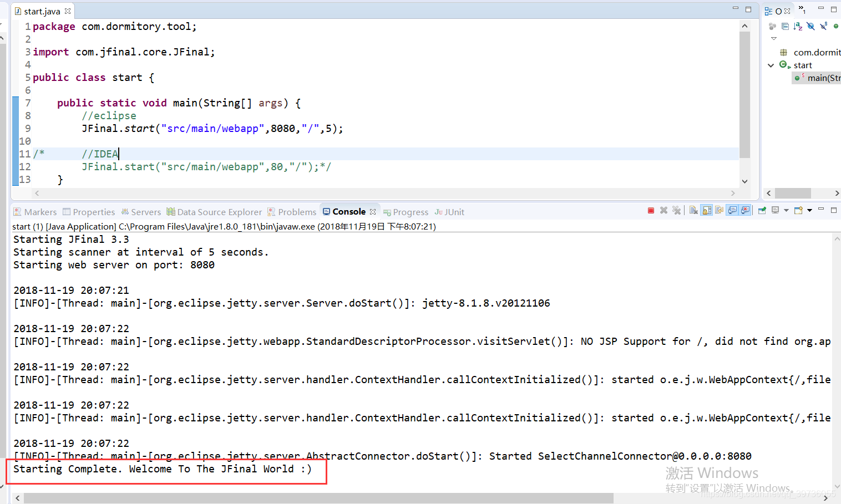Toggle Hide Fields in the Outline toolbar

click(x=810, y=26)
